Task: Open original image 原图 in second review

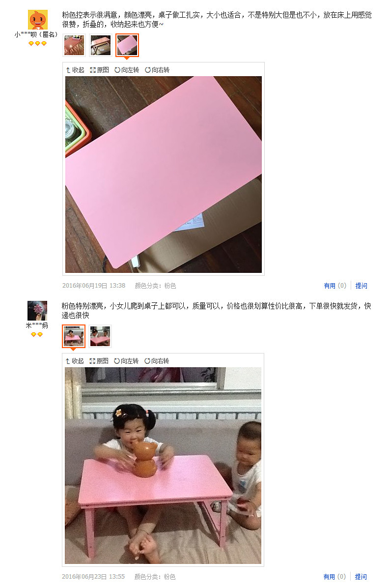Action: (99, 361)
